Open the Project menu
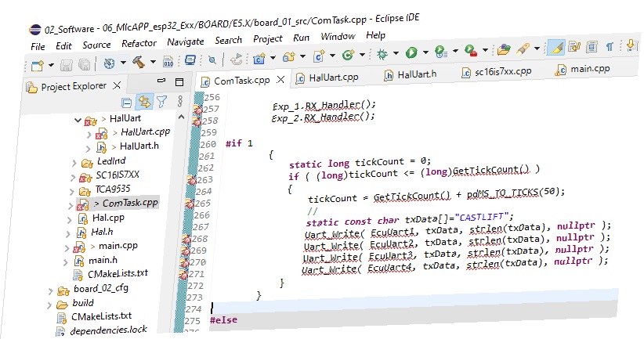This screenshot has width=644, height=339. click(268, 38)
